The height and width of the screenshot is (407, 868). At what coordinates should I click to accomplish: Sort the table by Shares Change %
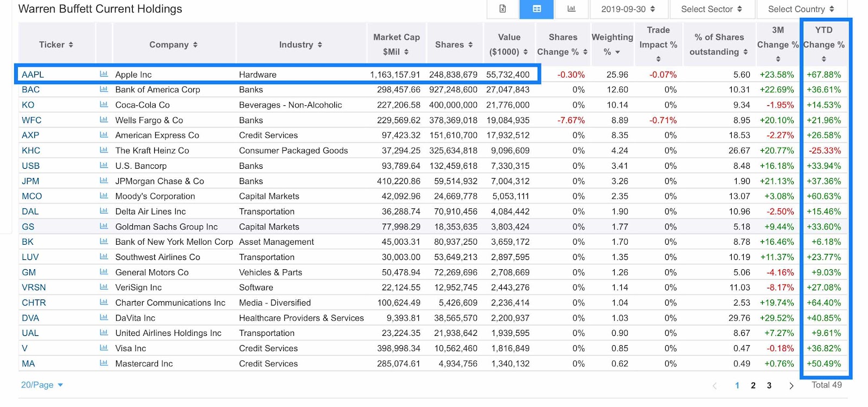(563, 44)
